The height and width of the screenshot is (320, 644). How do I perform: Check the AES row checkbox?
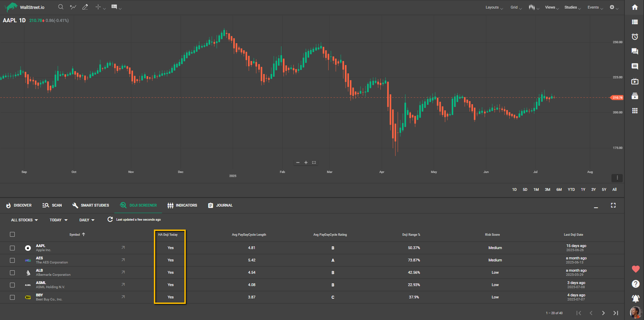12,260
